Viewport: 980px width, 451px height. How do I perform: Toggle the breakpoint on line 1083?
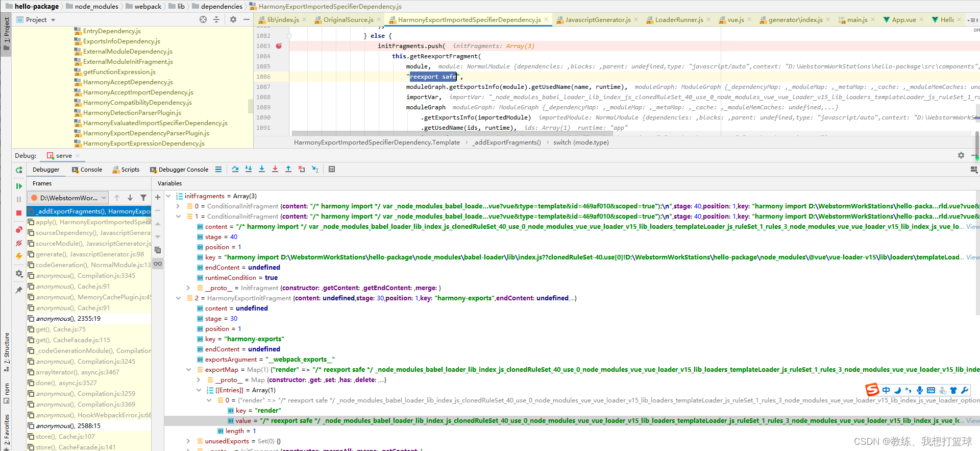[279, 46]
